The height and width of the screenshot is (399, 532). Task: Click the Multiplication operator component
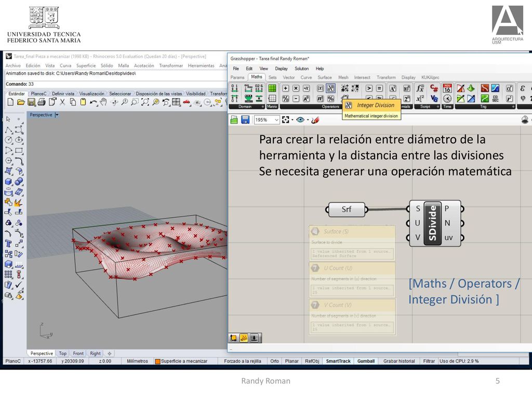click(x=296, y=88)
